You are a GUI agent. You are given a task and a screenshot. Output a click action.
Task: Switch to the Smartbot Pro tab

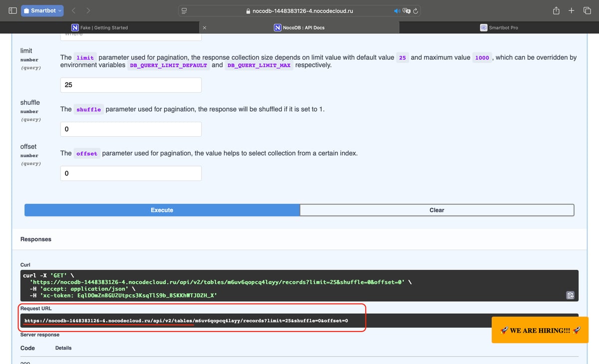point(499,27)
